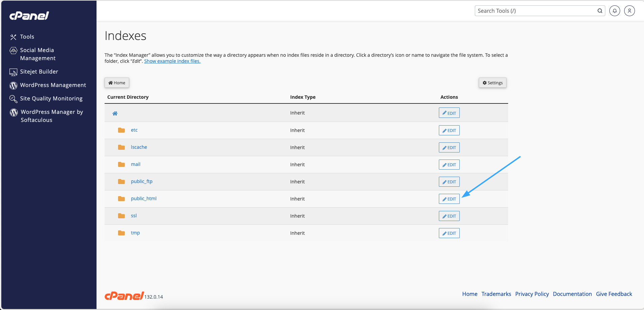This screenshot has height=310, width=644.
Task: Click the public_html folder icon
Action: pos(121,199)
